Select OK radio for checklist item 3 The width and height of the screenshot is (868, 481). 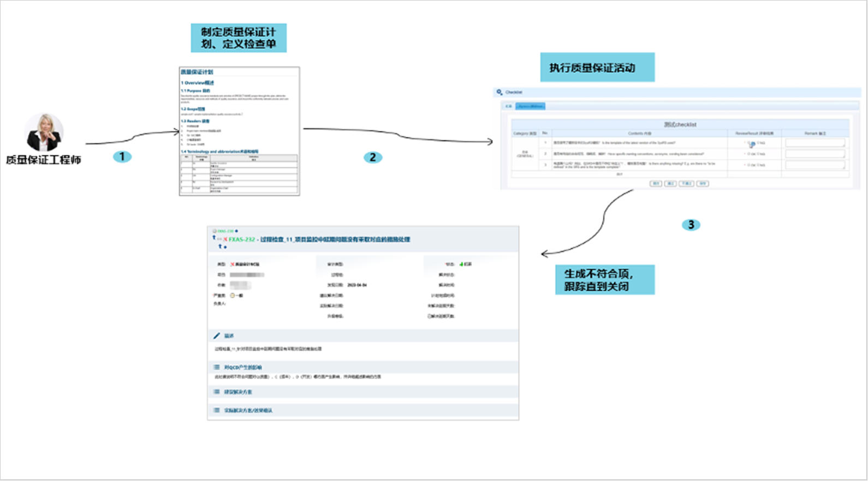click(x=748, y=165)
